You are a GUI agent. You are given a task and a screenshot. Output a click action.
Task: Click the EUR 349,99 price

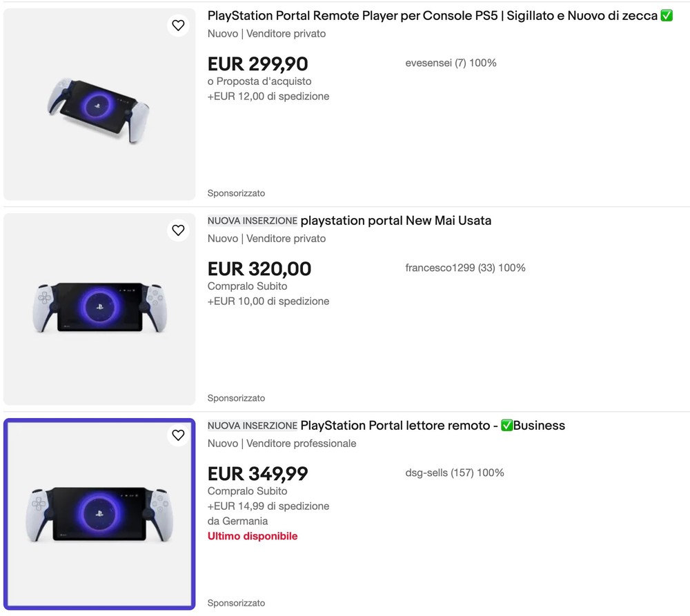[257, 474]
